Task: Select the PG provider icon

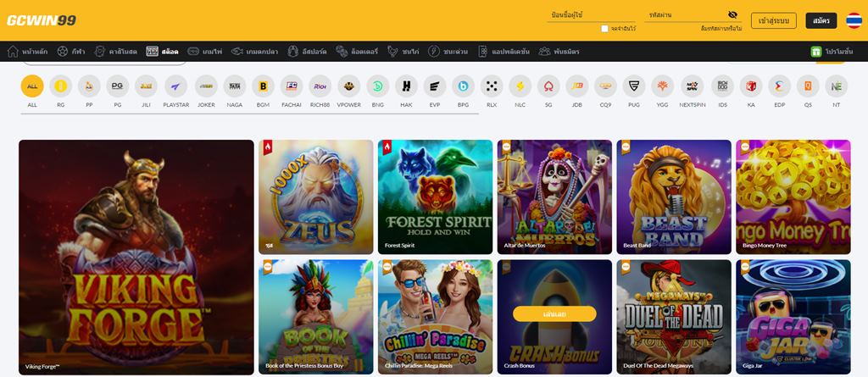Action: click(x=117, y=86)
